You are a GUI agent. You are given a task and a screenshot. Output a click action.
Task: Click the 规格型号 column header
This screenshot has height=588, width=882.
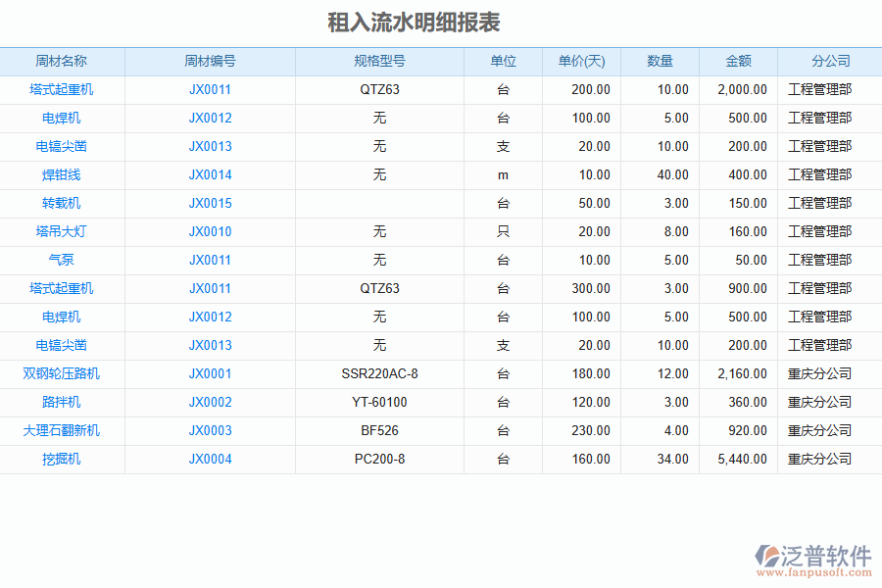379,61
